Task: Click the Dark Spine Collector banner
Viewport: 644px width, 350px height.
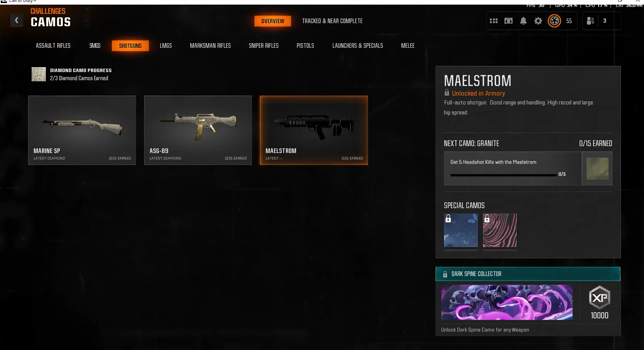Action: (528, 274)
